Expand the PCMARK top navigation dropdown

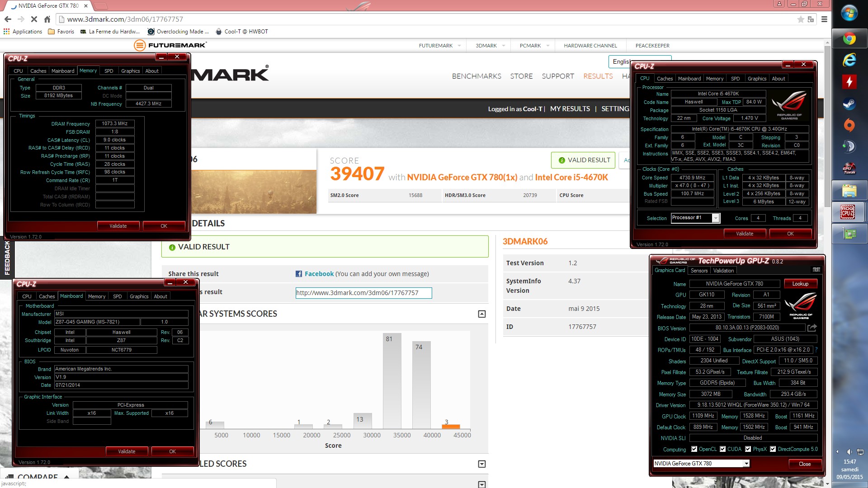tap(547, 46)
